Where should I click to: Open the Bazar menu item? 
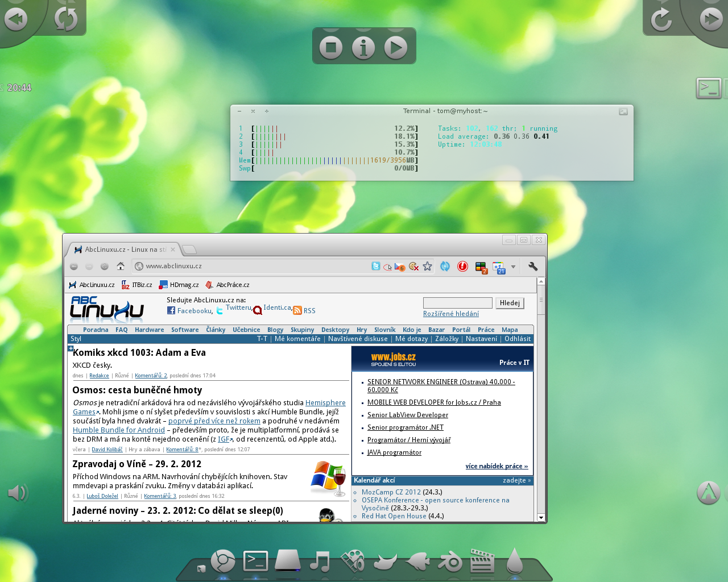tap(436, 330)
